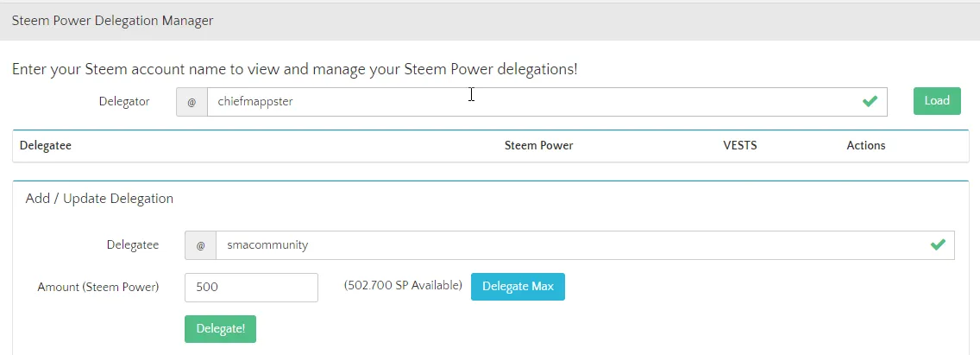Image resolution: width=980 pixels, height=355 pixels.
Task: Click the green Load button
Action: tap(937, 101)
